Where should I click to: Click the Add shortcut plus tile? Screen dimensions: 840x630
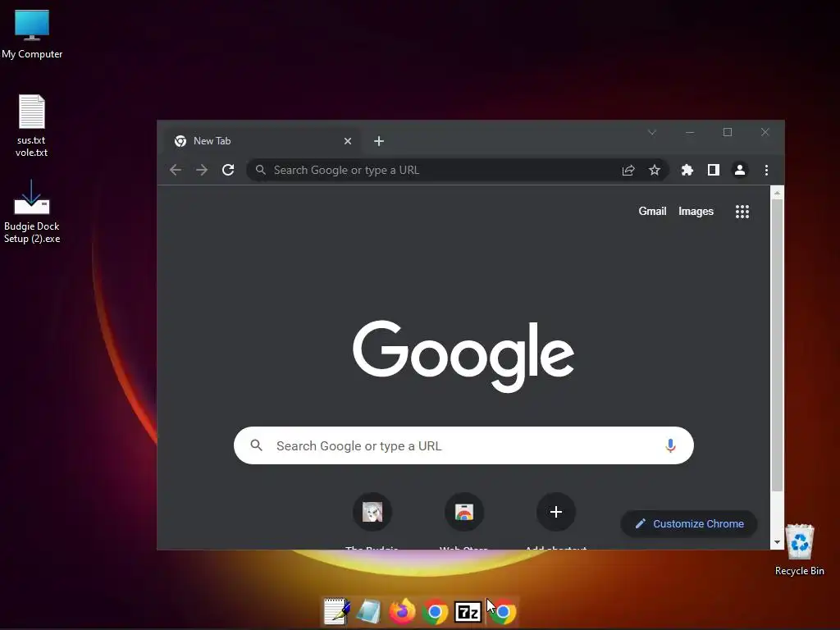click(x=556, y=512)
